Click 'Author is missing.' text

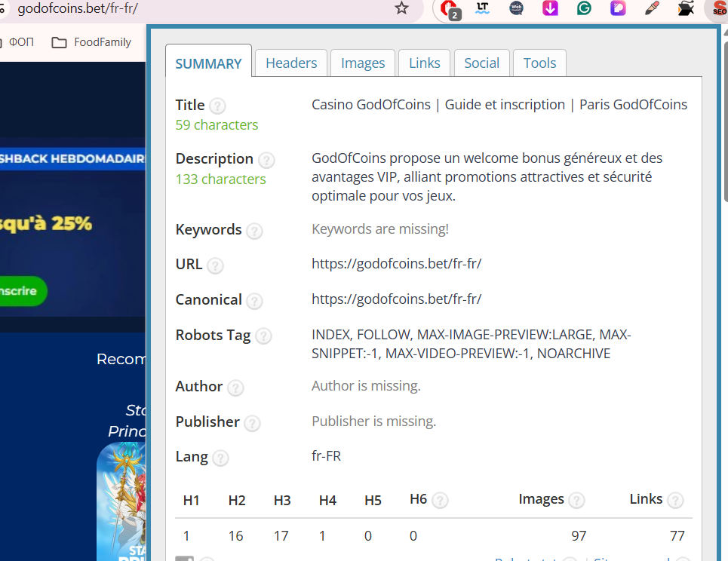tap(366, 385)
